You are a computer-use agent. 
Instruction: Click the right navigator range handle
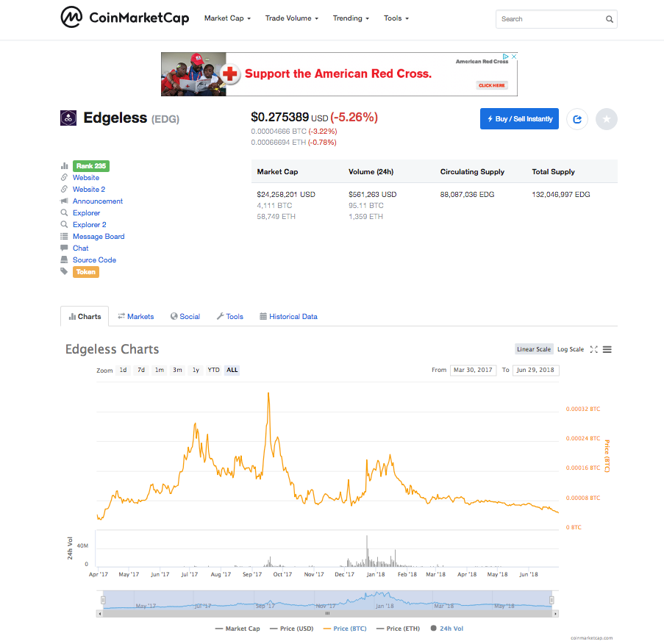pyautogui.click(x=551, y=600)
